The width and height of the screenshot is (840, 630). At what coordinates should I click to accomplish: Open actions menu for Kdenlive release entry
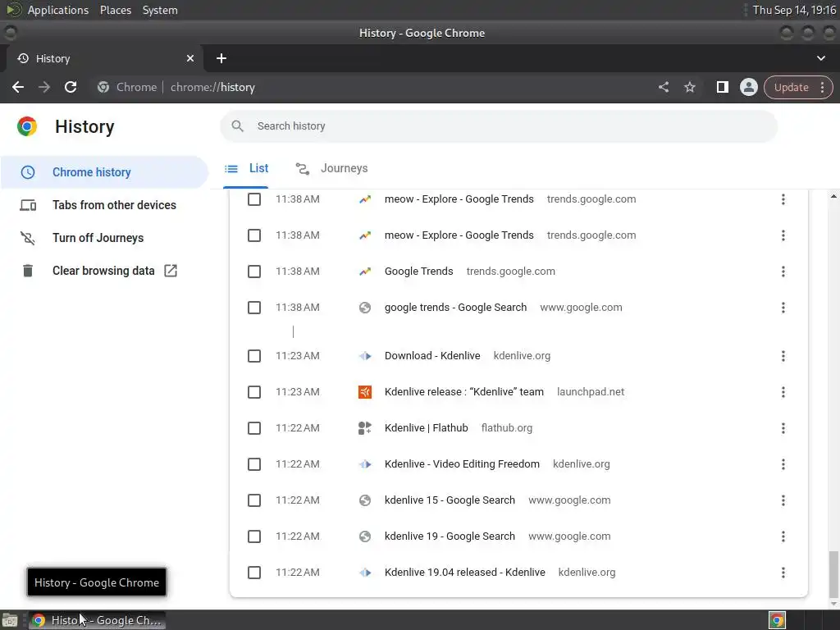point(783,392)
